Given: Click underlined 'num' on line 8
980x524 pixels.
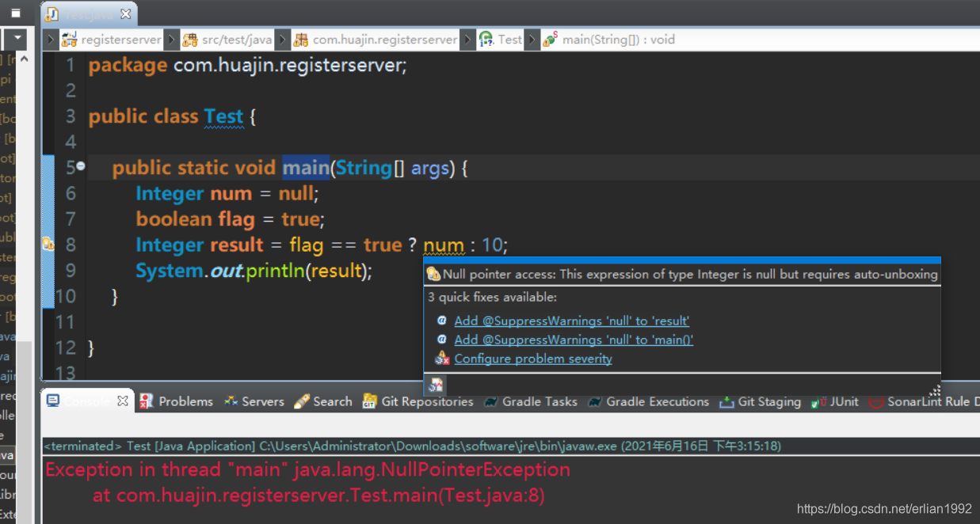Looking at the screenshot, I should 444,245.
